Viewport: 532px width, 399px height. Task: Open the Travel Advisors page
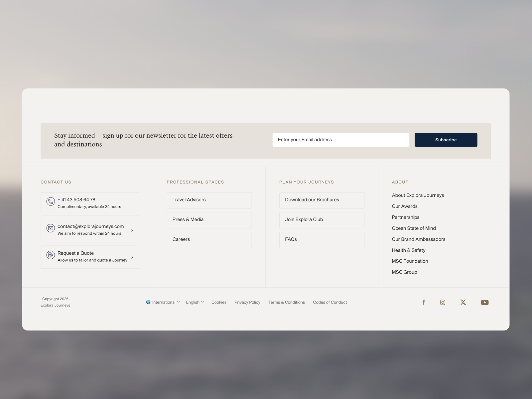(209, 200)
